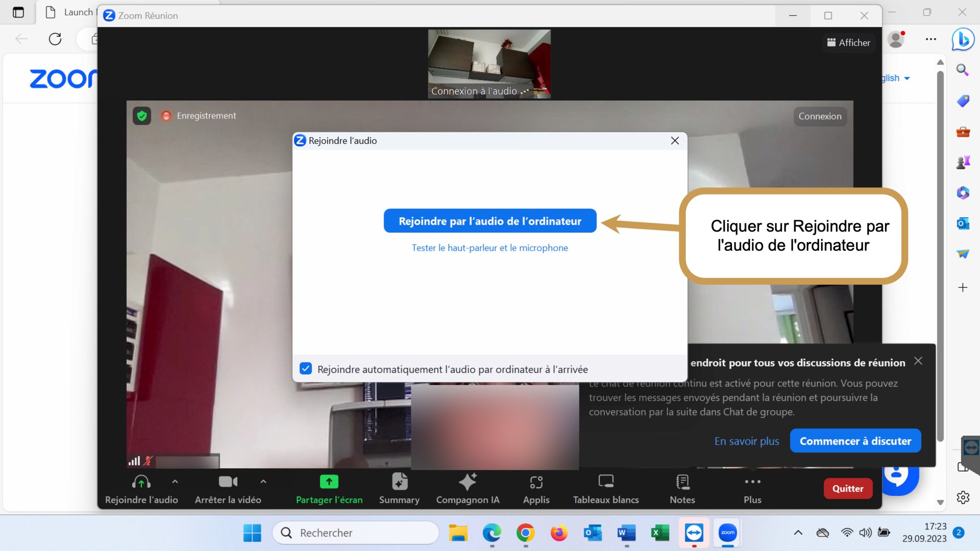The image size is (980, 551).
Task: Open Edge sidebar settings gear icon
Action: [x=963, y=497]
